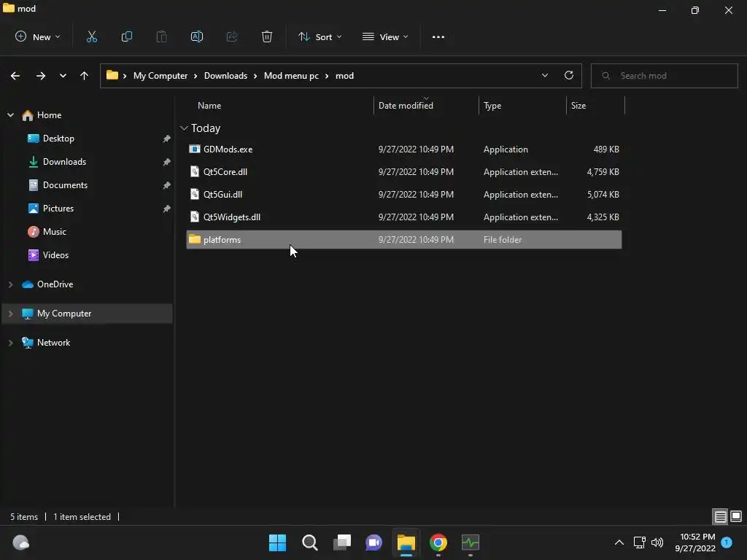Open Task View on the taskbar
The height and width of the screenshot is (560, 747).
342,542
